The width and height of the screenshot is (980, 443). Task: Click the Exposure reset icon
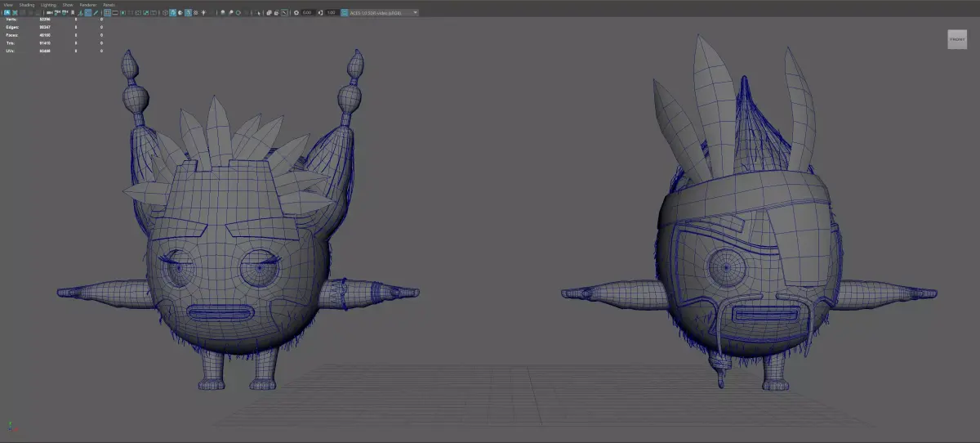[x=296, y=13]
